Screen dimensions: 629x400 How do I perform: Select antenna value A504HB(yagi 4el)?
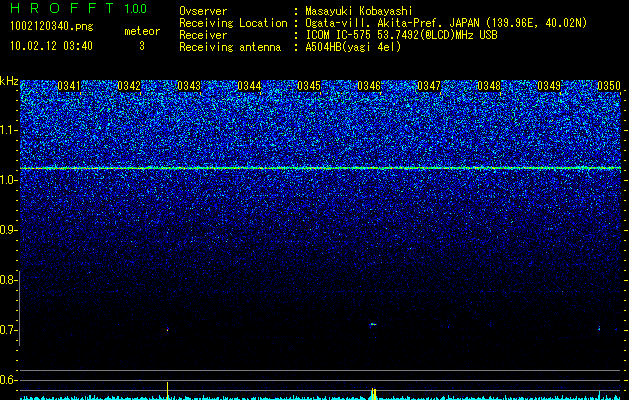[x=353, y=47]
